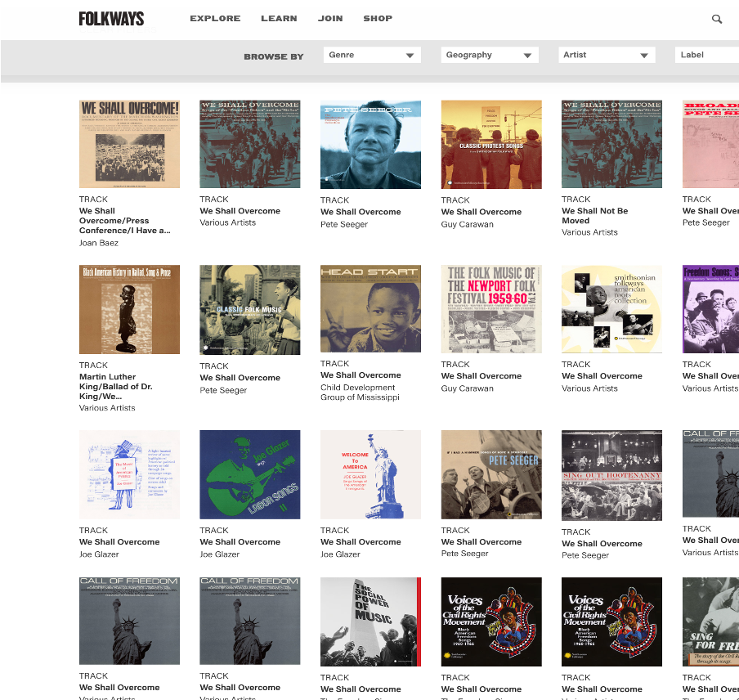This screenshot has width=739, height=700.
Task: Open the album cover above We Shall Not Be Moved
Action: [611, 144]
